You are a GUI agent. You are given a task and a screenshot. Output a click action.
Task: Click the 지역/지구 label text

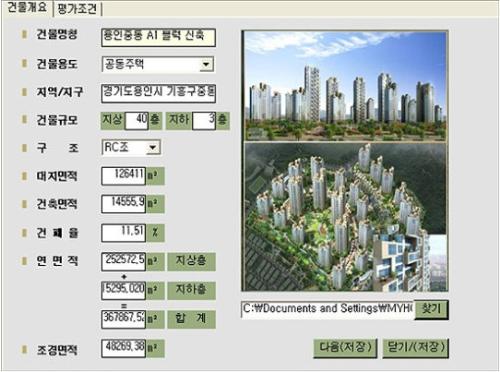60,92
